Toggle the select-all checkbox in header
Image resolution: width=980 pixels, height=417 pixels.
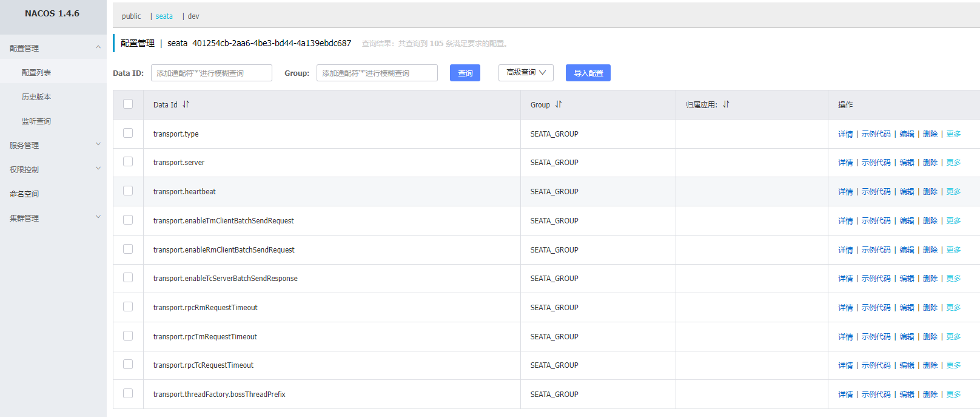[128, 104]
